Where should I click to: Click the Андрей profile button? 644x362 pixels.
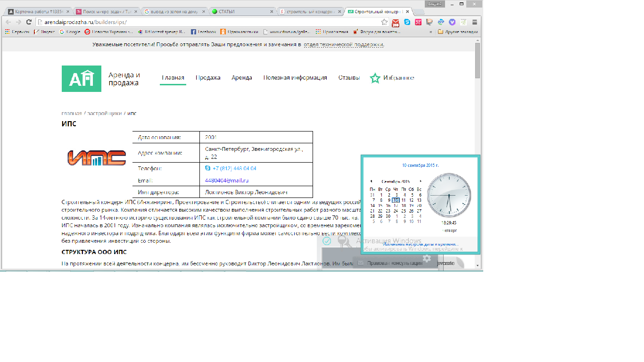click(434, 4)
